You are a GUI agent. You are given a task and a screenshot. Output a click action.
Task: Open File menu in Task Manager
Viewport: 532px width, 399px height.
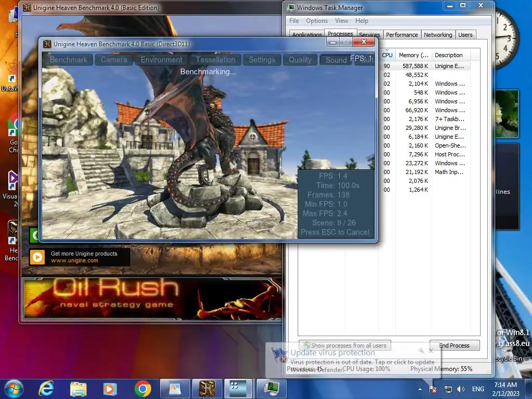(294, 21)
